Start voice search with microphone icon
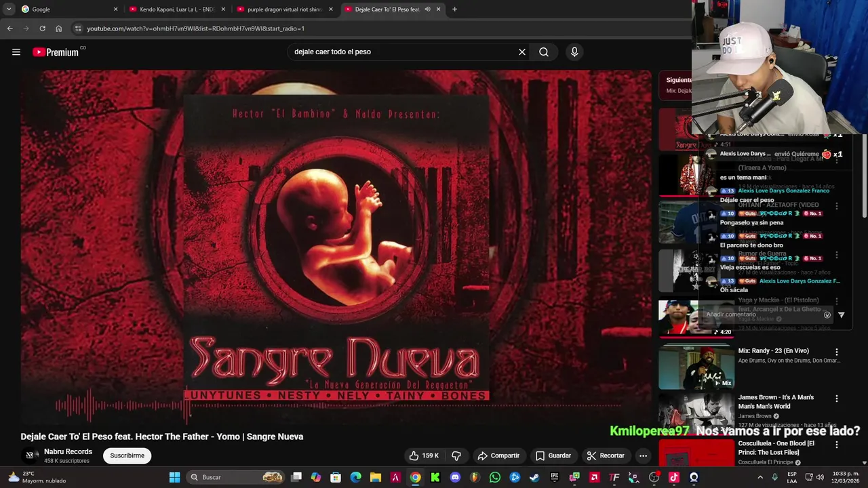This screenshot has height=488, width=868. 574,52
